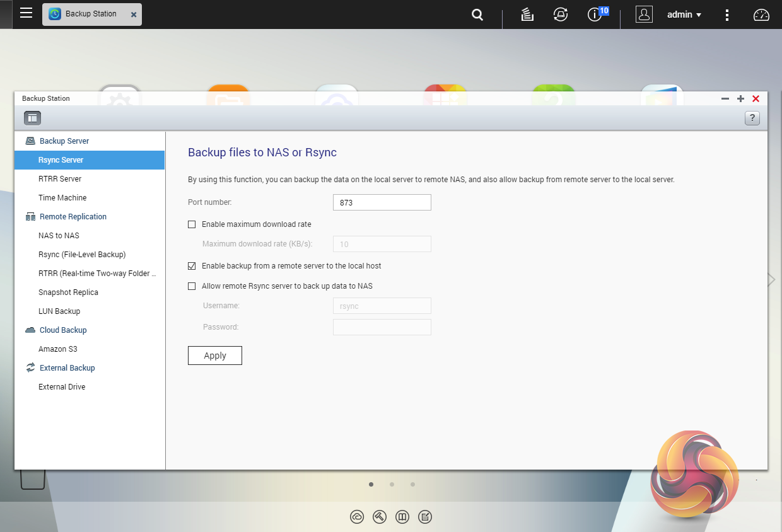The height and width of the screenshot is (532, 782).
Task: Toggle the Backup Station sidebar panel icon
Action: coord(32,118)
